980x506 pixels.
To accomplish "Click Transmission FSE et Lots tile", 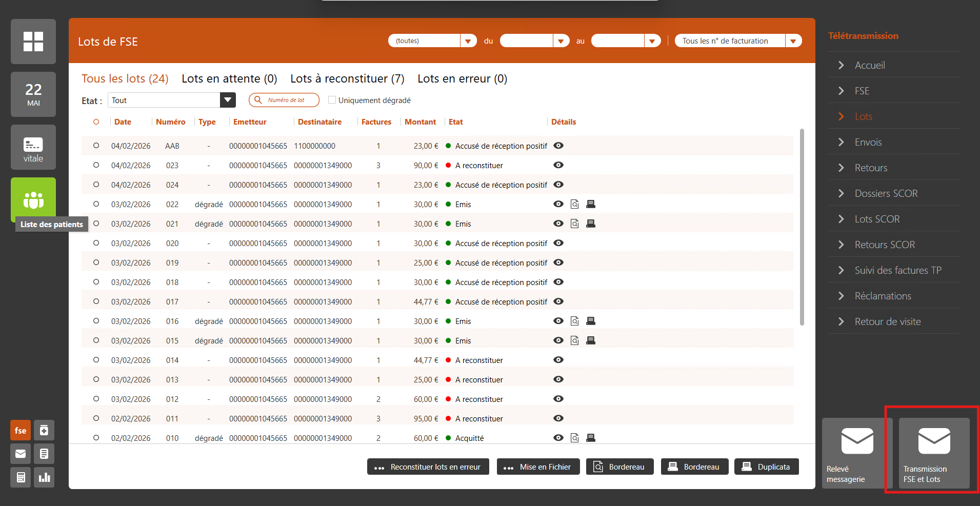I will (x=934, y=453).
